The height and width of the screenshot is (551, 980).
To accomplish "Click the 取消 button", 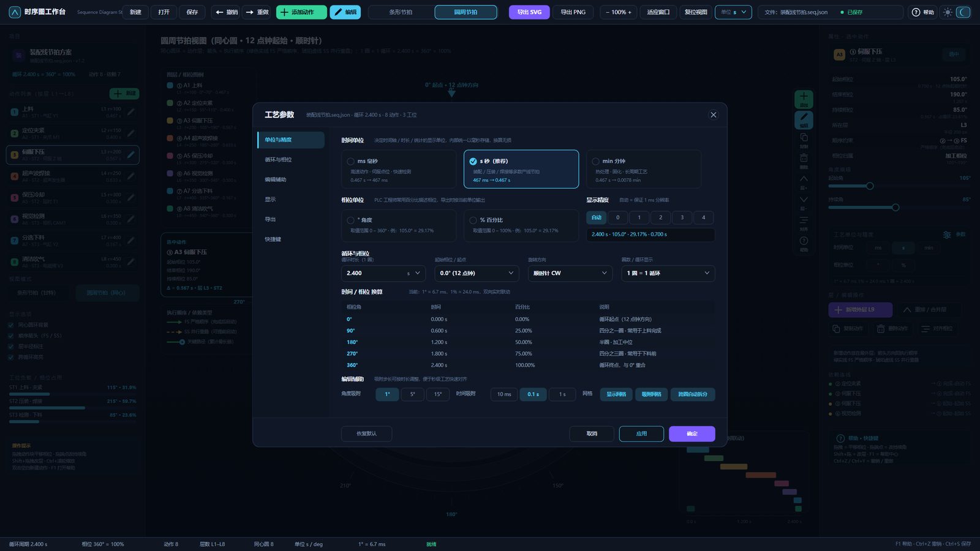I will coord(592,433).
